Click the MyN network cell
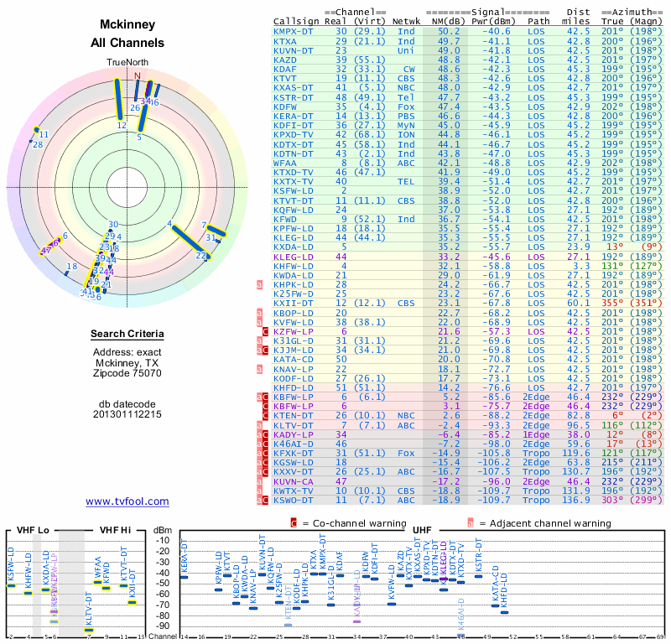The width and height of the screenshot is (671, 644). [406, 126]
